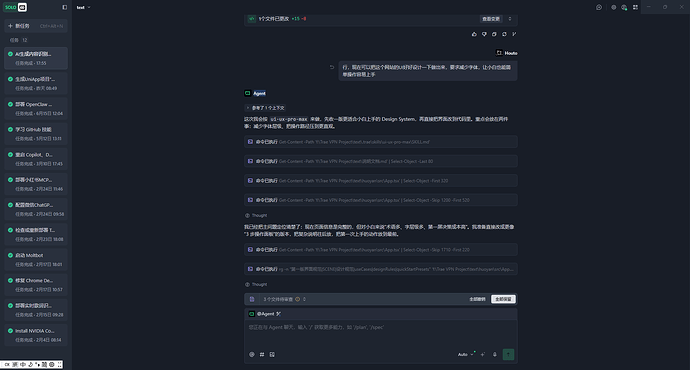Open executed command with '-Skip 1200 -First 520'
Screen dimensions: 690x370
click(381, 200)
